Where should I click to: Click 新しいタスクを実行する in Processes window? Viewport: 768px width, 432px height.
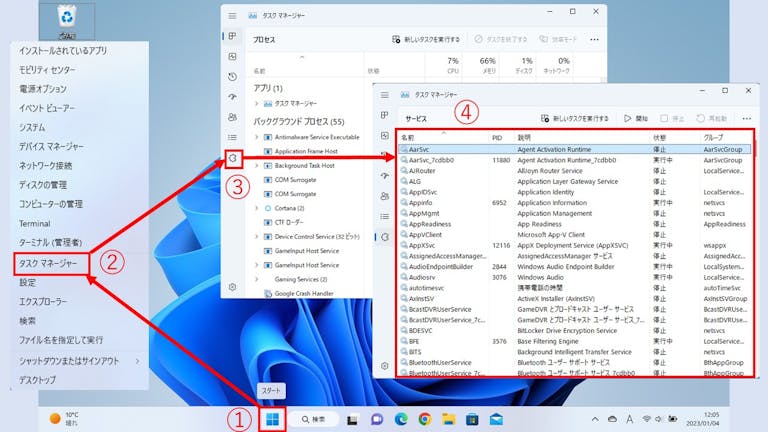click(x=426, y=40)
